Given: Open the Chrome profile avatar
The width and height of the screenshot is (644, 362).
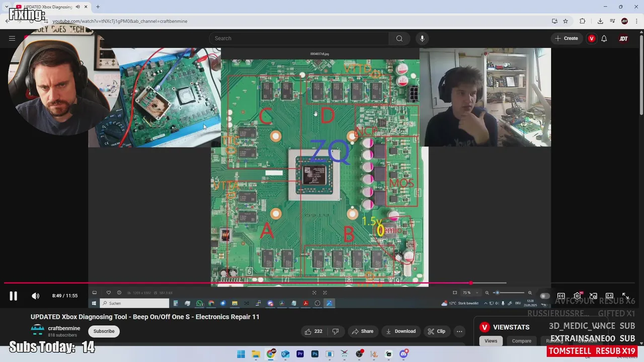Looking at the screenshot, I should (x=624, y=21).
